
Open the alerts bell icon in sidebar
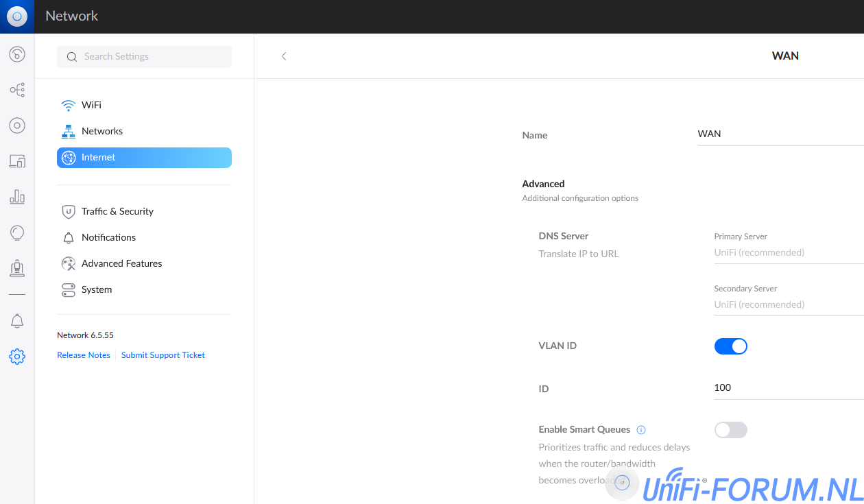point(17,321)
